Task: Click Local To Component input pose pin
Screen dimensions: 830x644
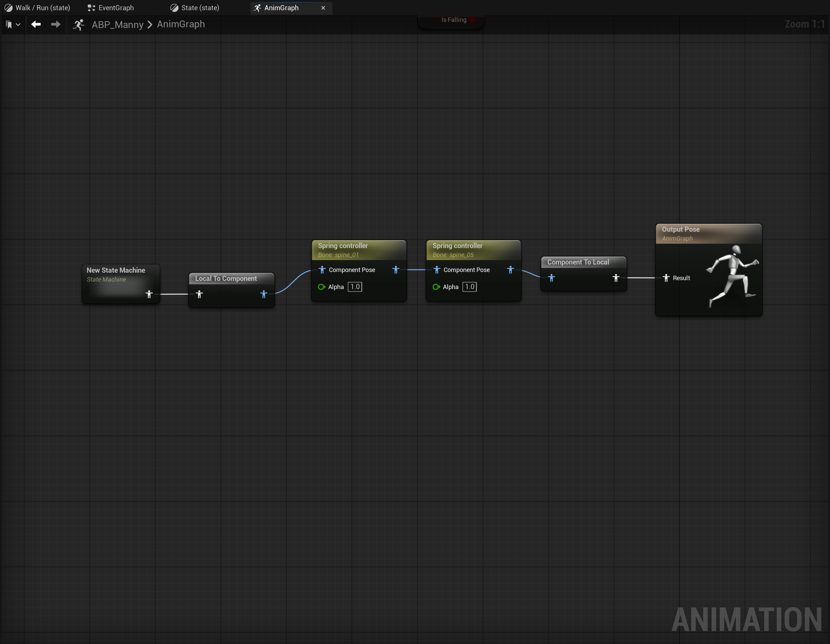Action: (x=199, y=294)
